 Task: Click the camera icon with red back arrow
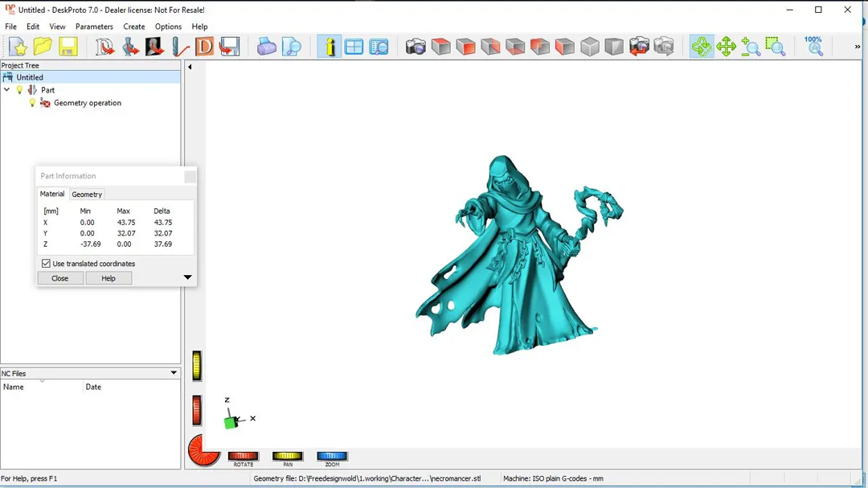point(639,47)
